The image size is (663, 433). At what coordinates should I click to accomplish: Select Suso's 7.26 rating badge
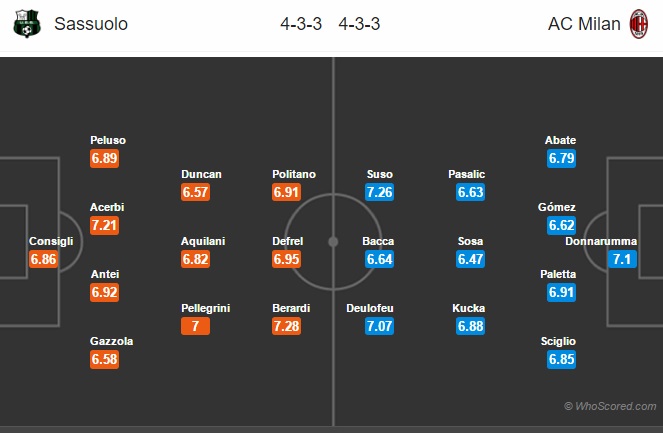pyautogui.click(x=379, y=192)
